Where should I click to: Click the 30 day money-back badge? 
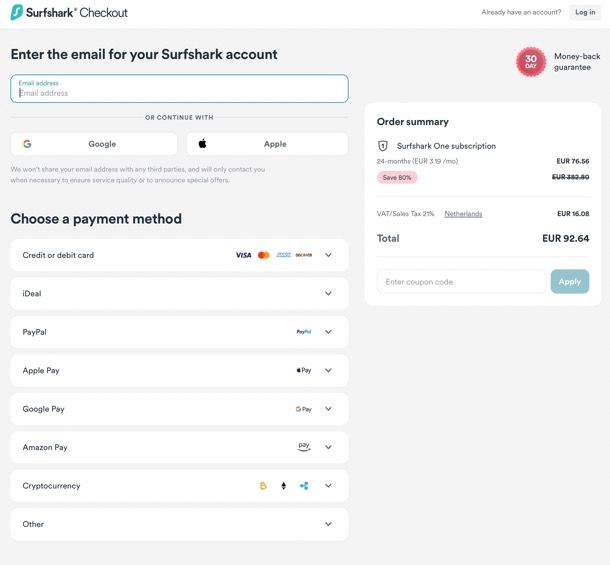coord(531,62)
